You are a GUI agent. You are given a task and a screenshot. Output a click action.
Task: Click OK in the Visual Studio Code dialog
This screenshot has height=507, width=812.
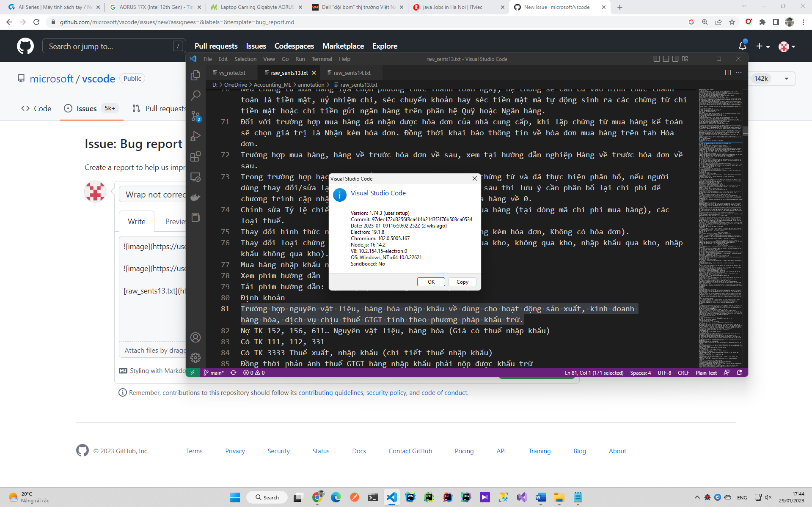(x=431, y=282)
